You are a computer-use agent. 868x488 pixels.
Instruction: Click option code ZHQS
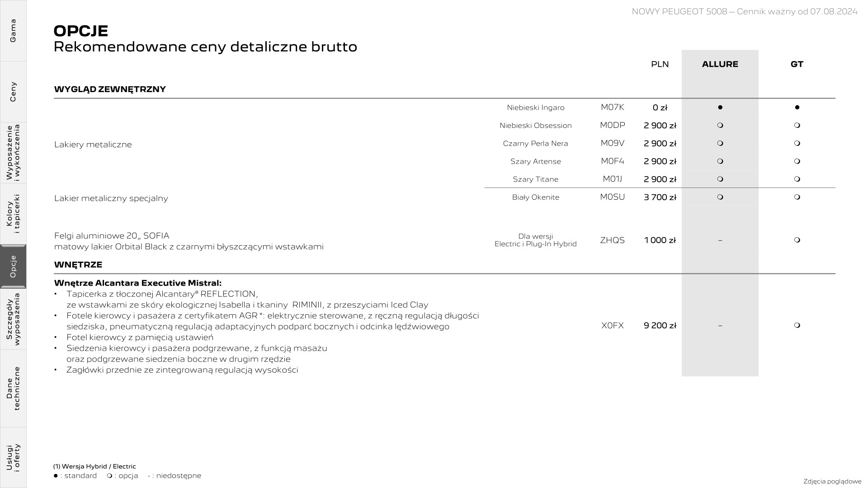(613, 240)
